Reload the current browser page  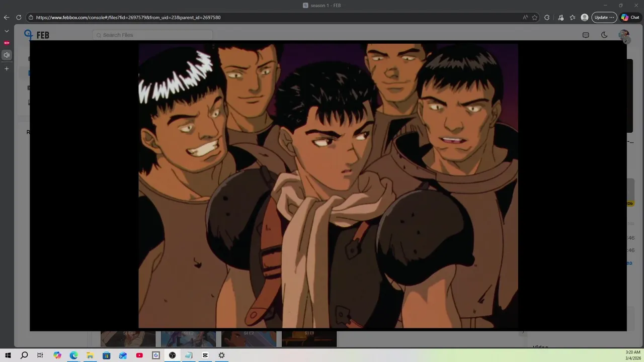point(19,17)
